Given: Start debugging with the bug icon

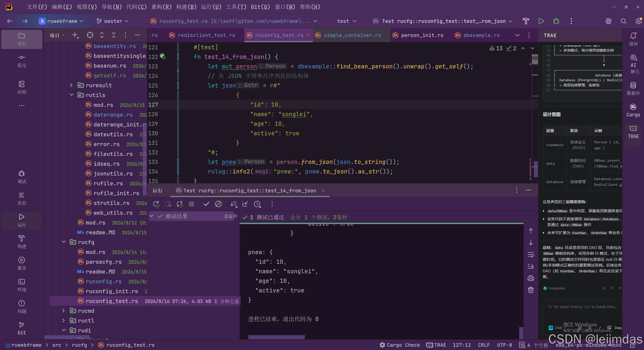Looking at the screenshot, I should 556,21.
